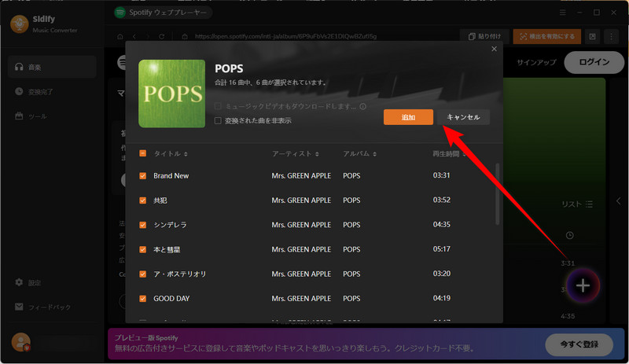Open the three-dot more options menu
The width and height of the screenshot is (629, 364).
[612, 36]
